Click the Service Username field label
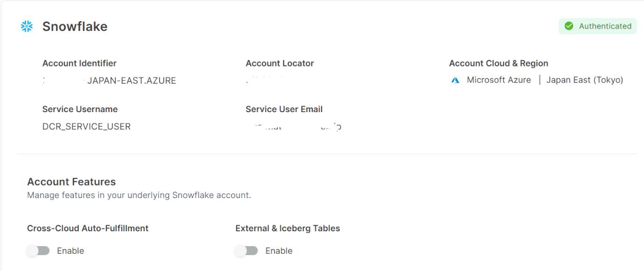 coord(80,109)
